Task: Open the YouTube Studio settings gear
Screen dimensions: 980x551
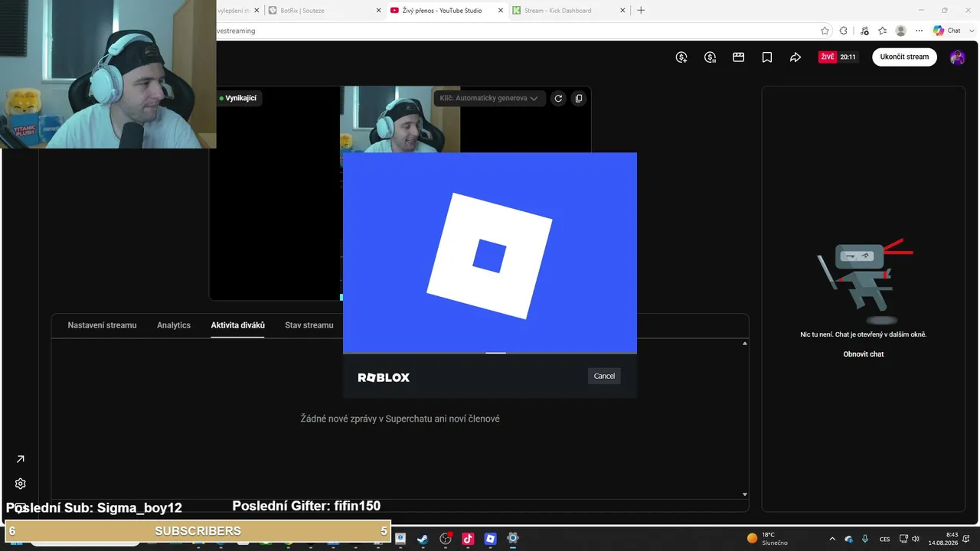Action: 21,484
